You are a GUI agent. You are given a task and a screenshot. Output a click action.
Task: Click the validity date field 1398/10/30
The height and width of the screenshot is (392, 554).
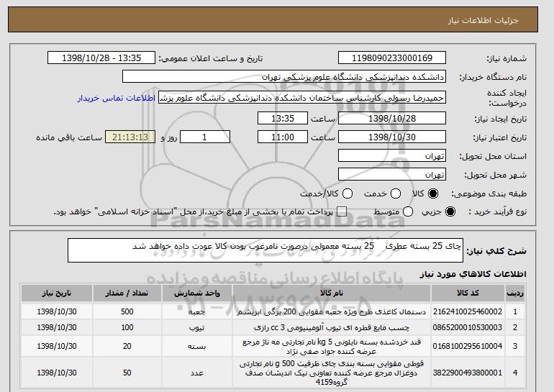pyautogui.click(x=392, y=137)
